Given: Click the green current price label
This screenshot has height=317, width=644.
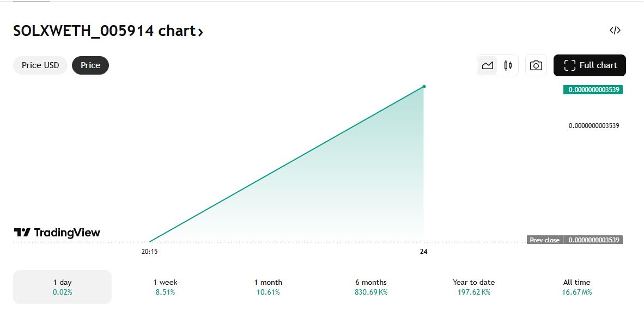Looking at the screenshot, I should pyautogui.click(x=593, y=90).
